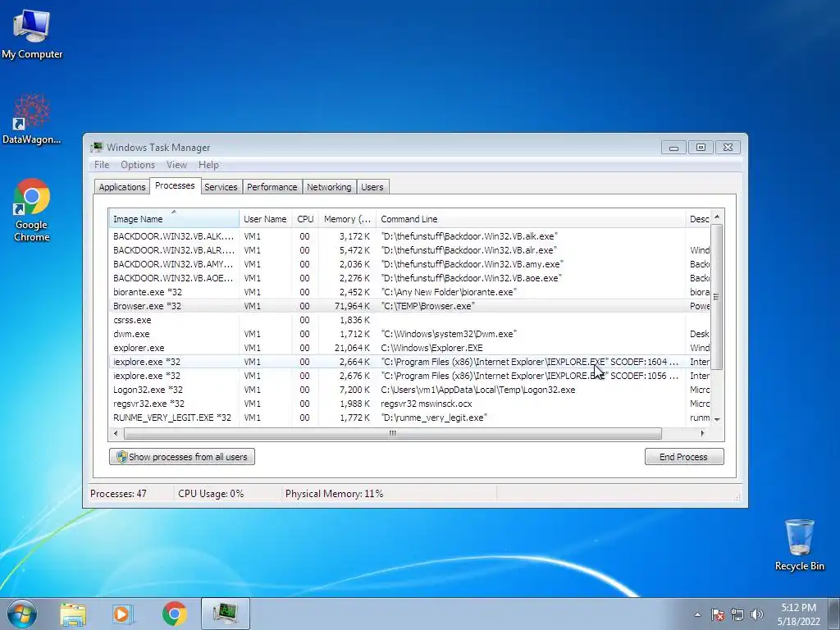Open network status tray icon

[x=737, y=614]
